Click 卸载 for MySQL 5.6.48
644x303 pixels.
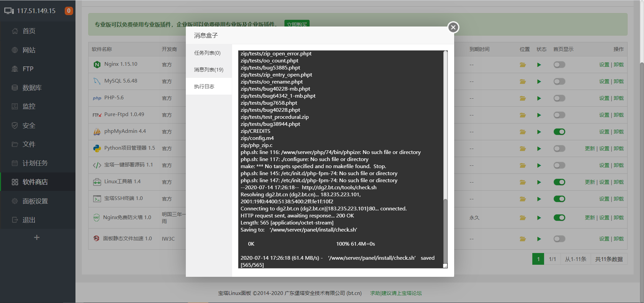619,82
